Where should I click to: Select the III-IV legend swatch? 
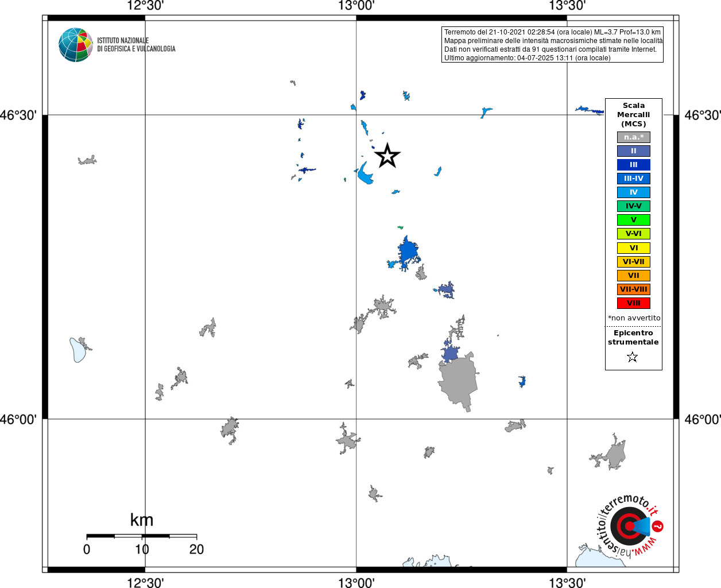pyautogui.click(x=634, y=179)
